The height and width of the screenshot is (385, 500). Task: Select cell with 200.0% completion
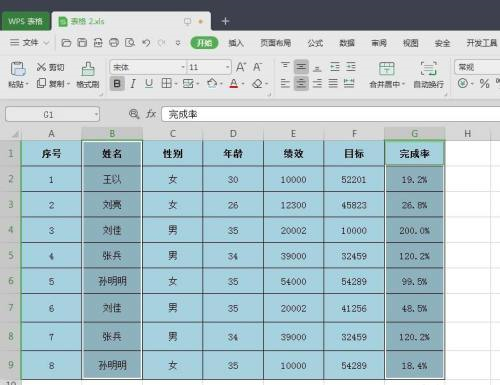[x=414, y=230]
